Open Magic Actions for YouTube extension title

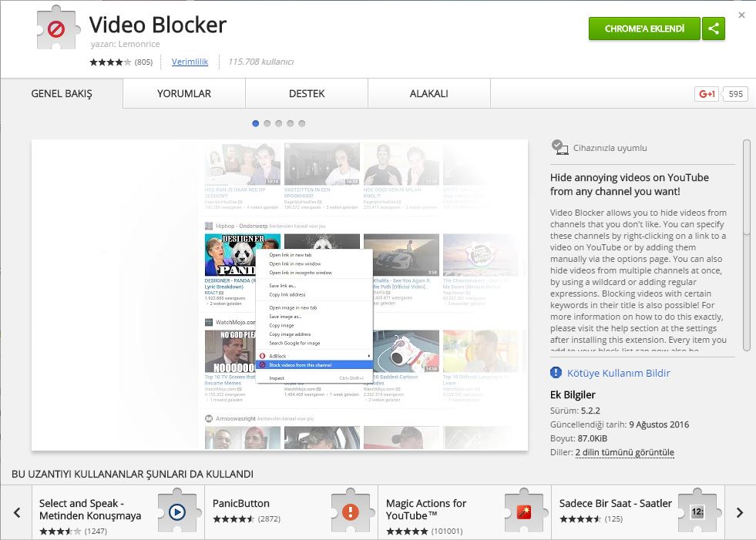(x=426, y=509)
